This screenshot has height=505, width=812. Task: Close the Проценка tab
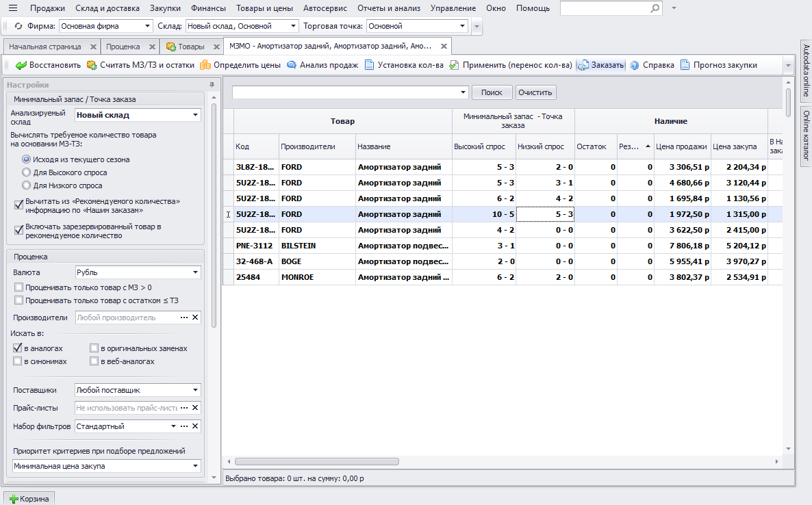[152, 47]
